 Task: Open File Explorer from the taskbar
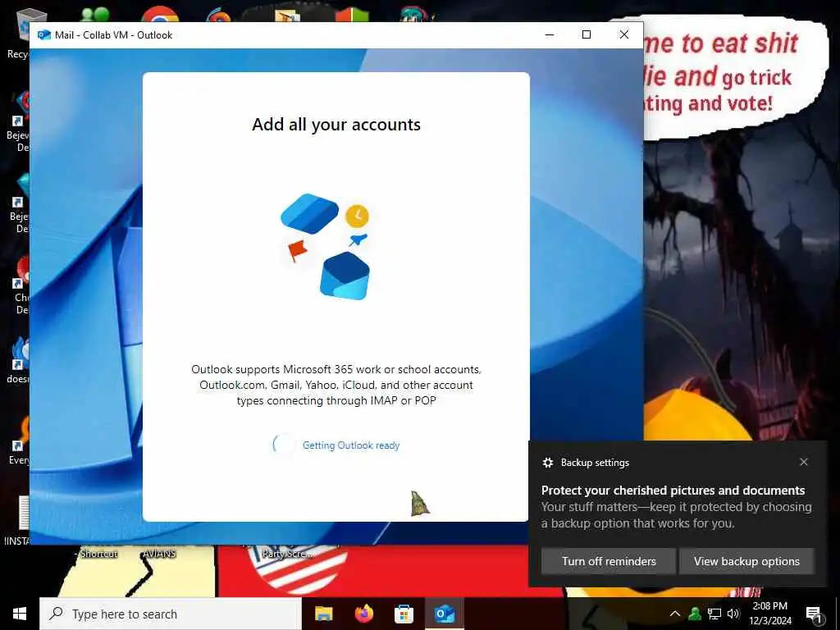point(323,614)
